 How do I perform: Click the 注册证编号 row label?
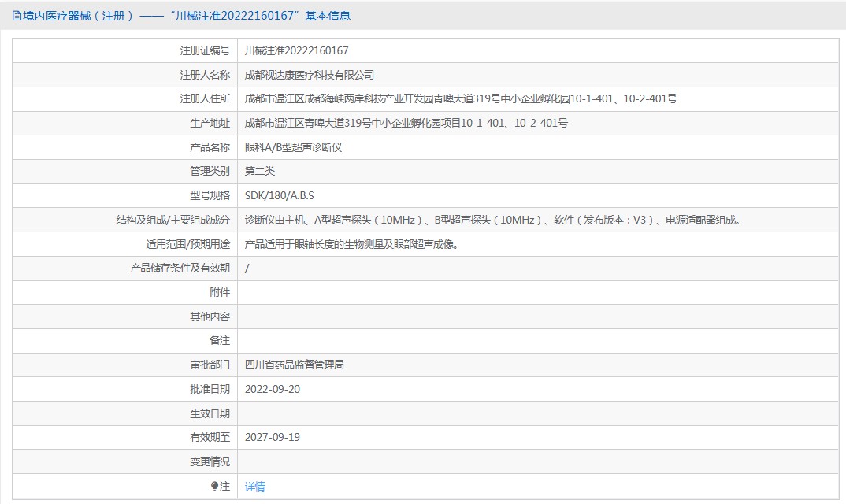coord(205,50)
